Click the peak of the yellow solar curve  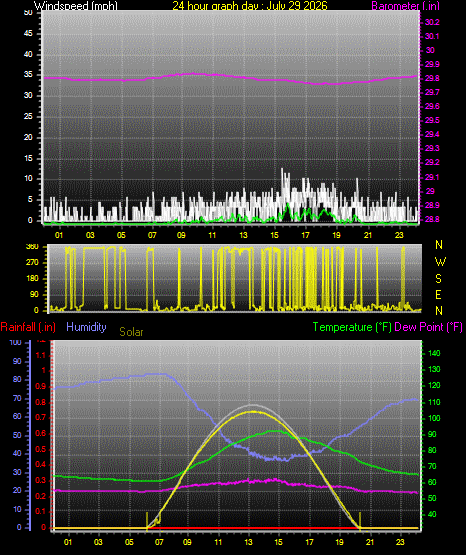[252, 412]
